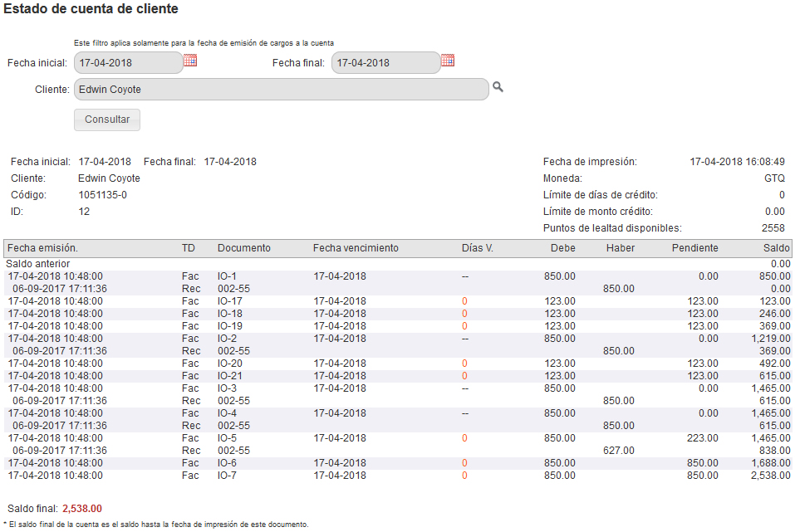This screenshot has width=795, height=532.
Task: Click the Saldo column header
Action: (x=777, y=248)
